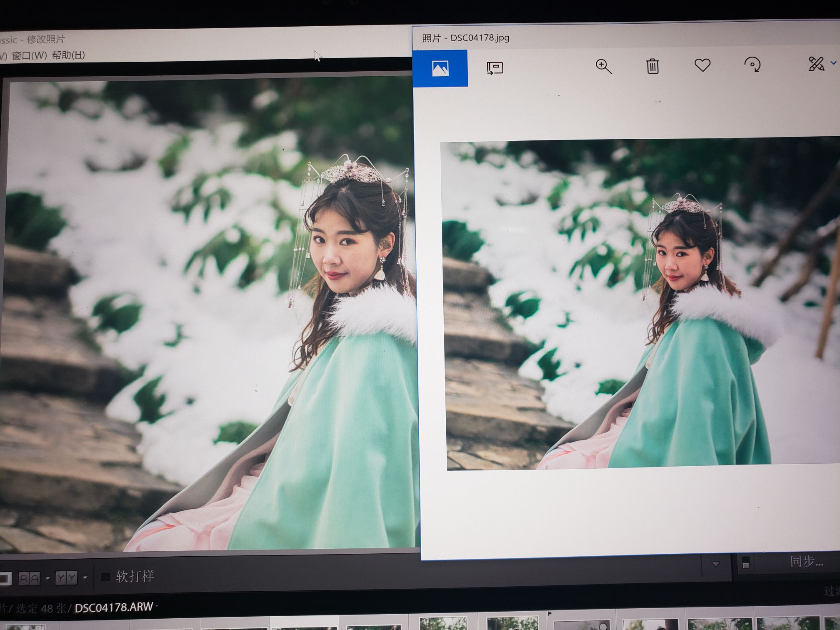The width and height of the screenshot is (840, 630).
Task: Select the RA before/after view button
Action: tap(29, 578)
